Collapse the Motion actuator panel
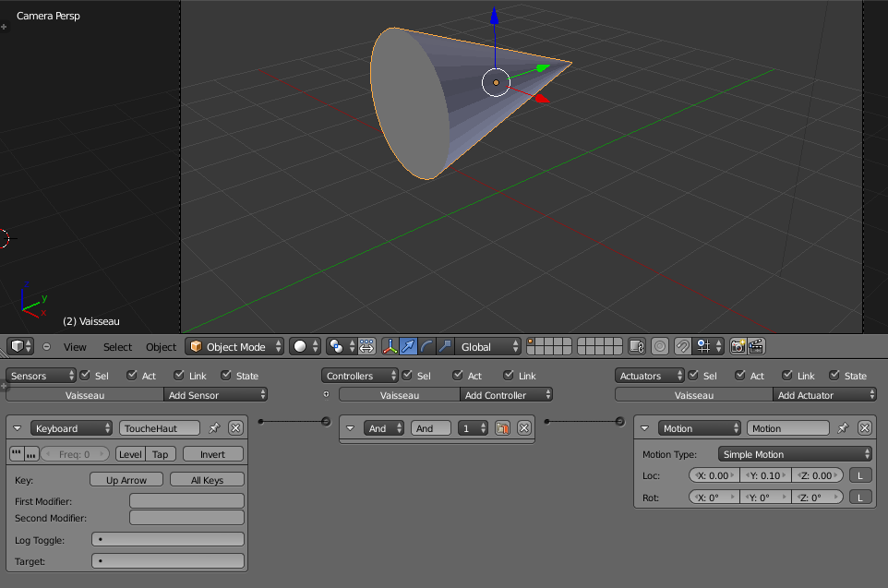 [644, 428]
